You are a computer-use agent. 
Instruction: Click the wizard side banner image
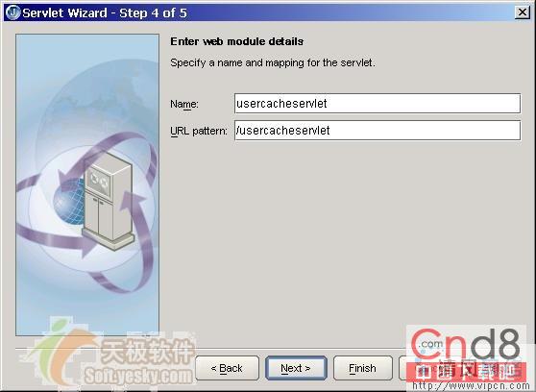[87, 184]
